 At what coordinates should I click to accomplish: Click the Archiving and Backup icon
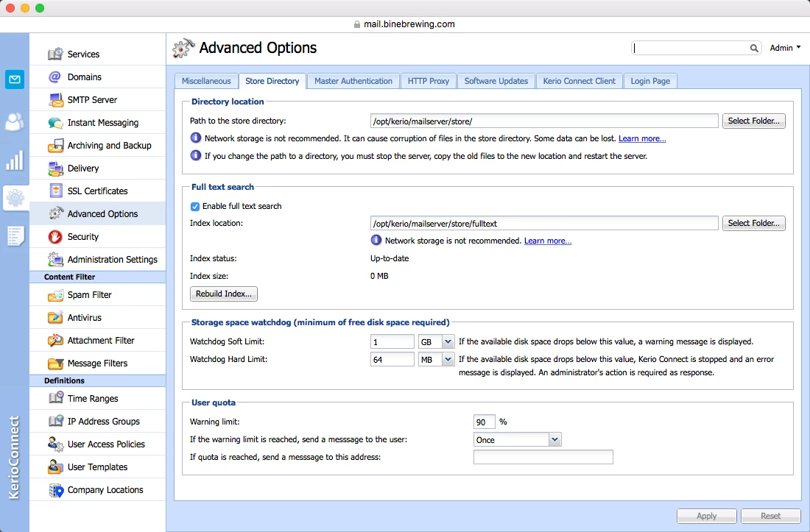(55, 146)
